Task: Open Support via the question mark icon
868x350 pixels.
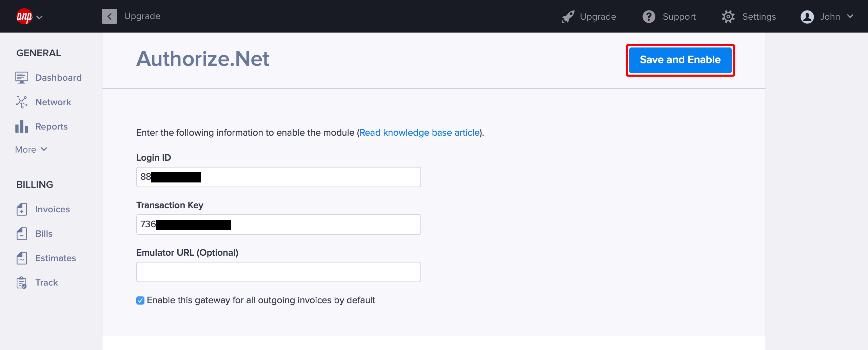Action: [x=649, y=16]
